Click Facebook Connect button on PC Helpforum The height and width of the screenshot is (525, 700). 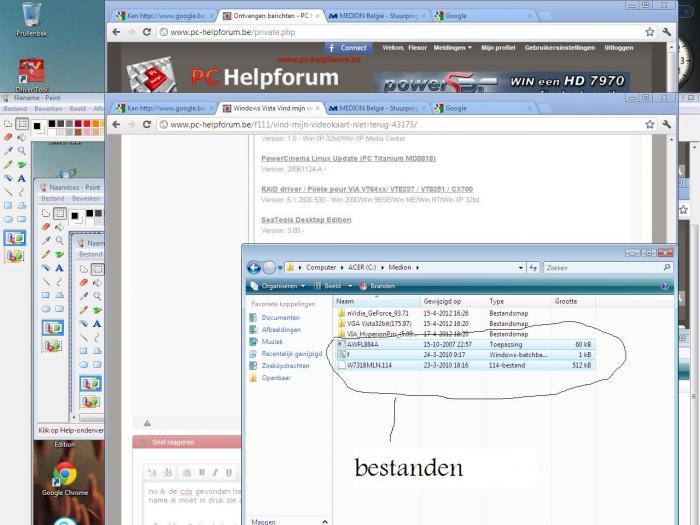(x=348, y=48)
